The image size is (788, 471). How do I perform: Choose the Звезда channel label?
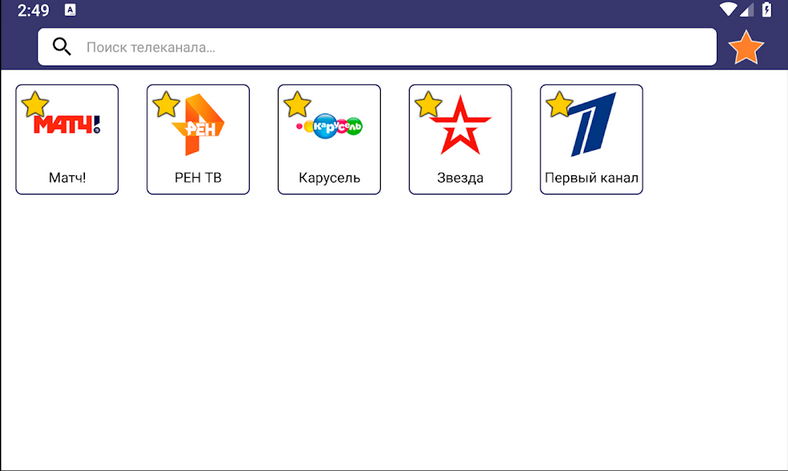[460, 179]
